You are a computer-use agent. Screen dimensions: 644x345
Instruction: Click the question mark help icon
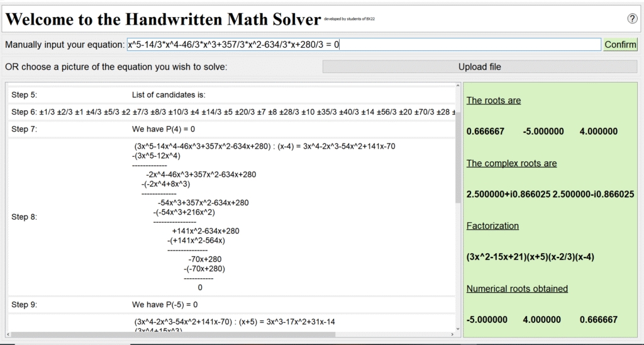pos(632,19)
